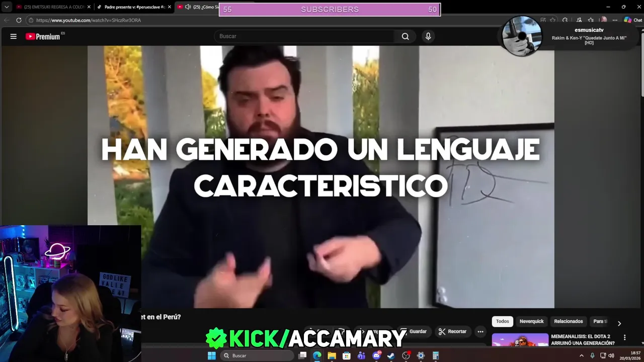Open the YouTube hamburger guide menu
The image size is (644, 362).
[14, 36]
